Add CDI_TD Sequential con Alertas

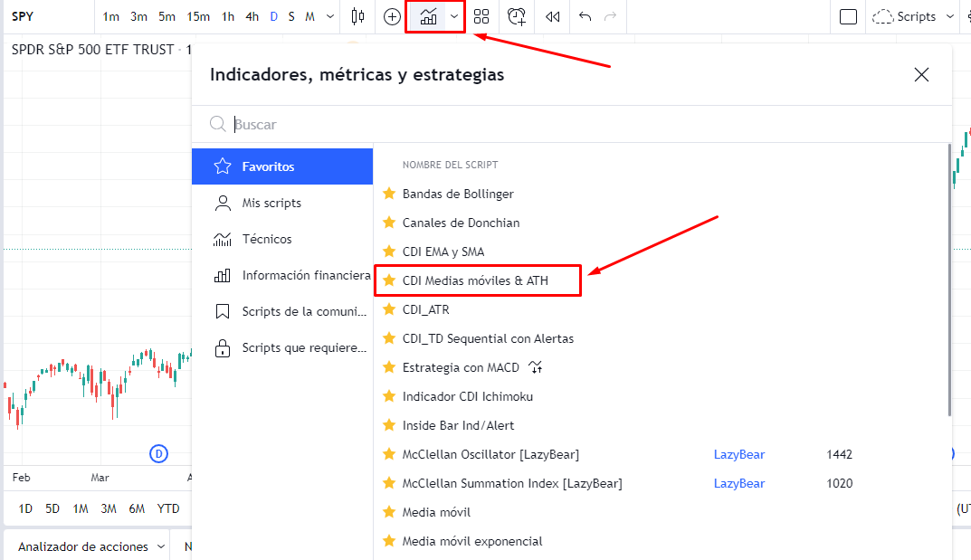(x=488, y=338)
